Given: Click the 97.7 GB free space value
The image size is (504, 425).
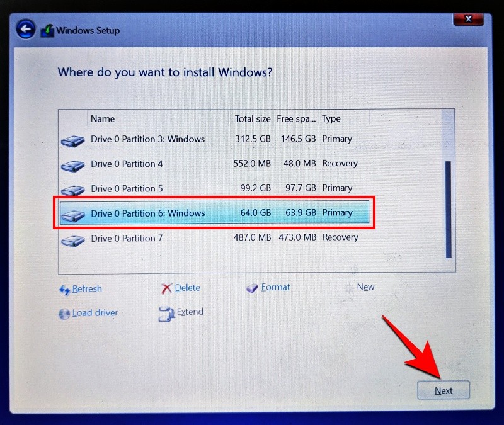Looking at the screenshot, I should [x=301, y=188].
